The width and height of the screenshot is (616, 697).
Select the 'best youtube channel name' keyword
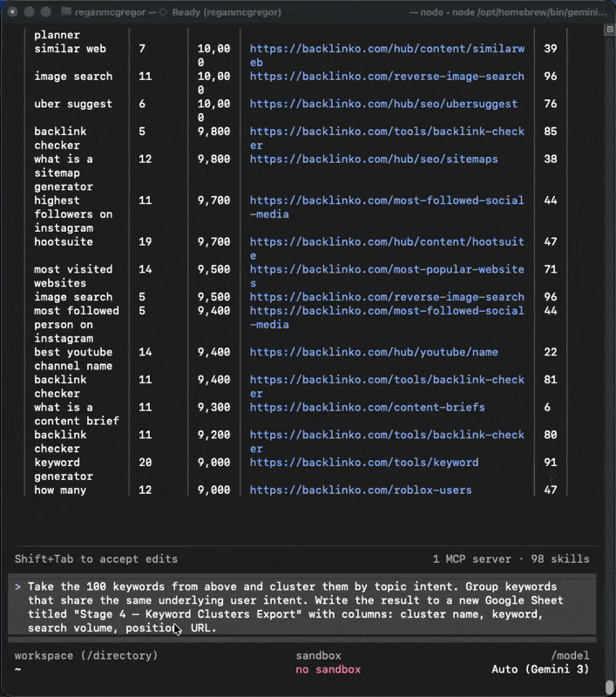pyautogui.click(x=73, y=359)
